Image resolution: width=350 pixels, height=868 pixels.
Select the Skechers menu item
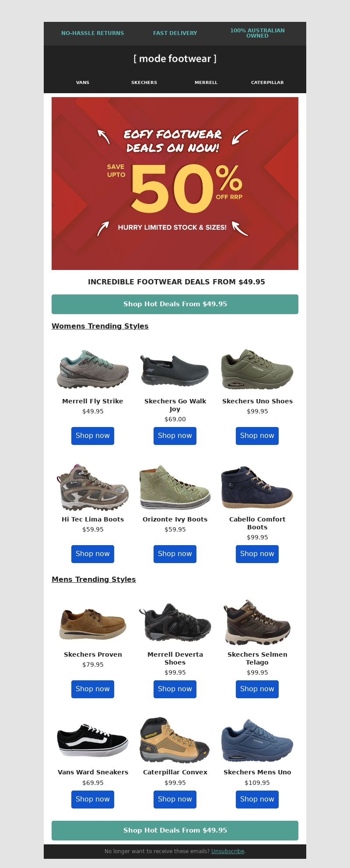[144, 82]
